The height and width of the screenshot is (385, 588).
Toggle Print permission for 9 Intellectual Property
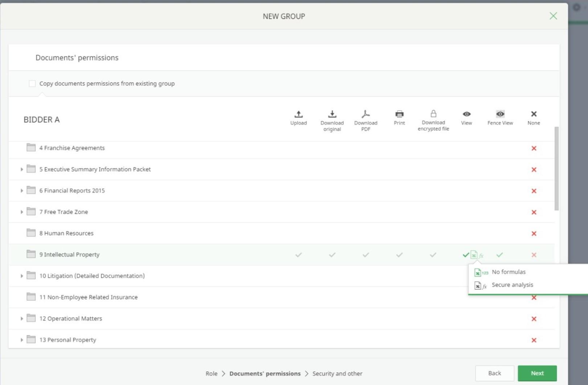coord(399,255)
